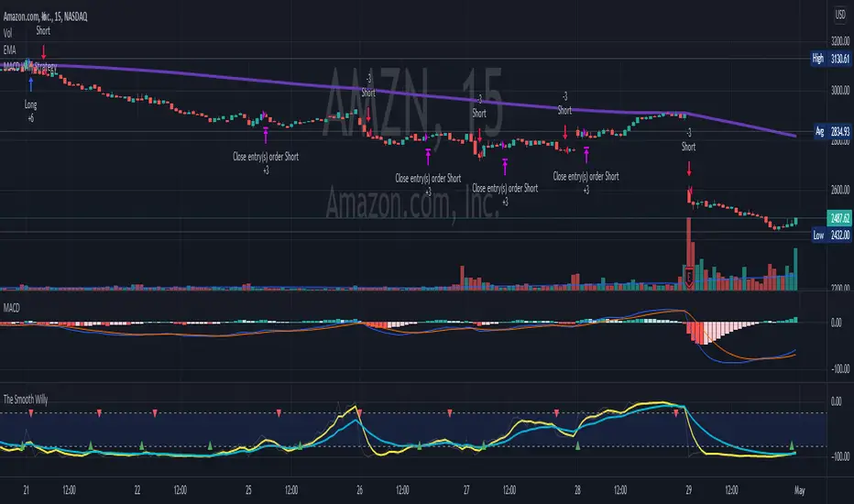Click the blue Long +6 entry arrow
Viewport: 854px width, 504px height.
[x=30, y=84]
